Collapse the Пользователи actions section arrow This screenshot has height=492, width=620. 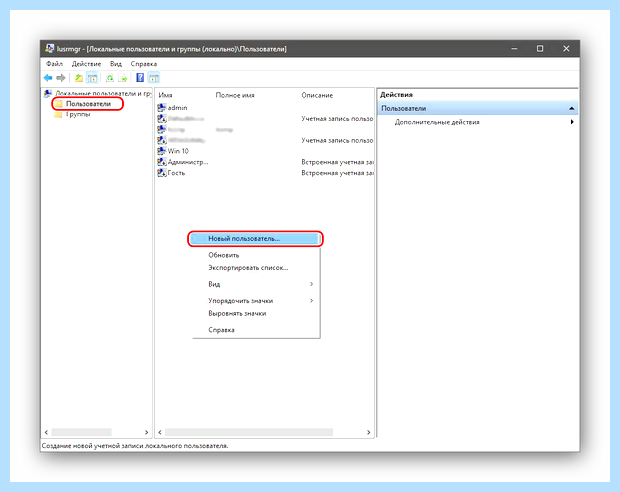571,108
